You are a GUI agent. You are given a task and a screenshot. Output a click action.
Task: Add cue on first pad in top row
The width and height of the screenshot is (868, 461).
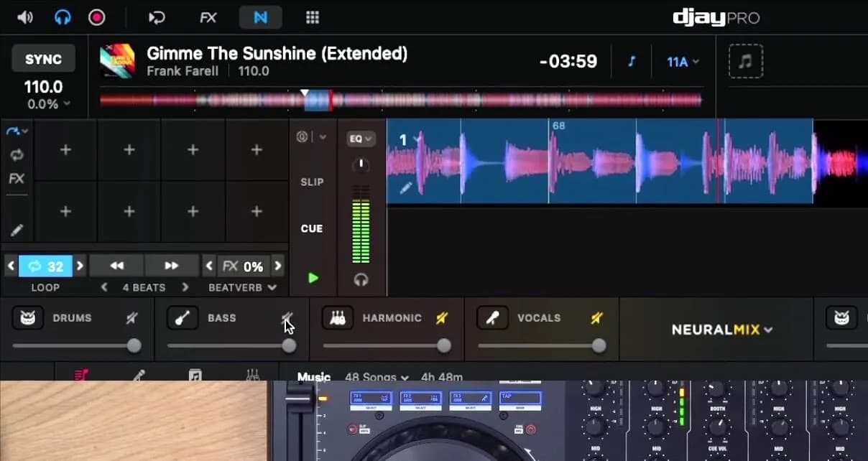[x=65, y=150]
